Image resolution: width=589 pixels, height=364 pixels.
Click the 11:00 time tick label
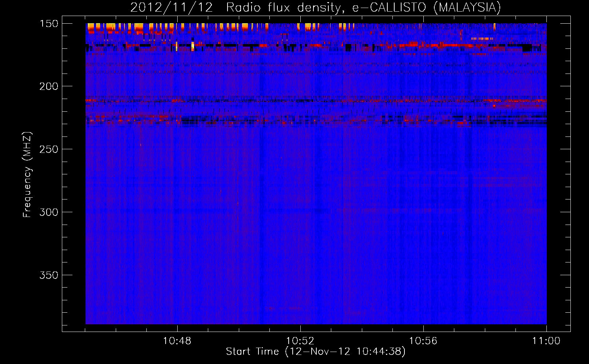click(x=546, y=341)
